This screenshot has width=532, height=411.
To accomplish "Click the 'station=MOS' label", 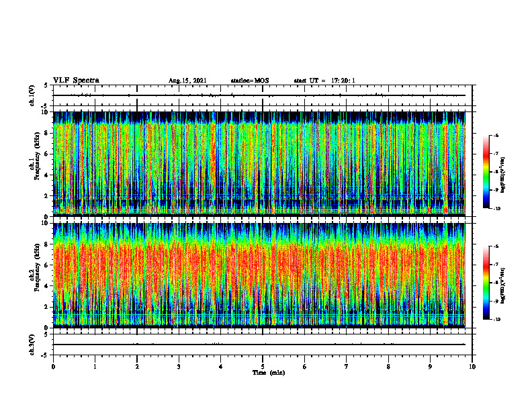I will pos(250,81).
